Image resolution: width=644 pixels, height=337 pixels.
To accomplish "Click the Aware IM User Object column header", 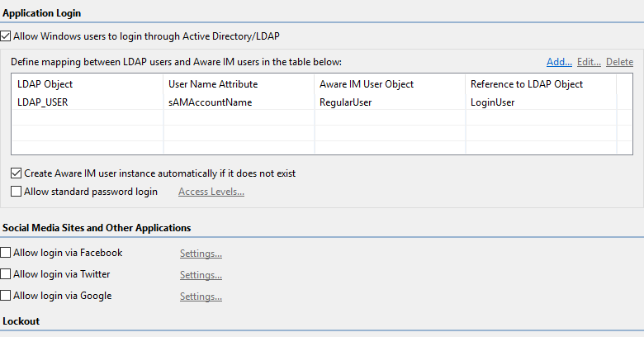I will point(390,84).
